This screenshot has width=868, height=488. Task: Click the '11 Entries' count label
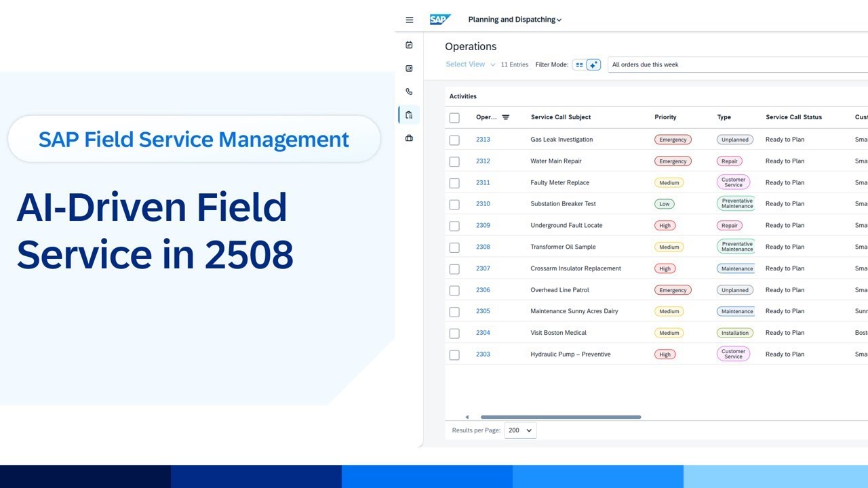(515, 65)
